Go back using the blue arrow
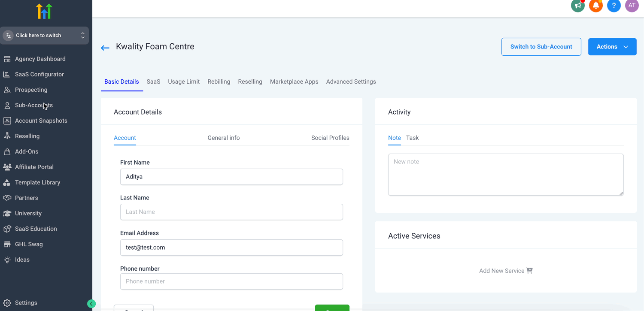The height and width of the screenshot is (311, 644). [x=105, y=48]
